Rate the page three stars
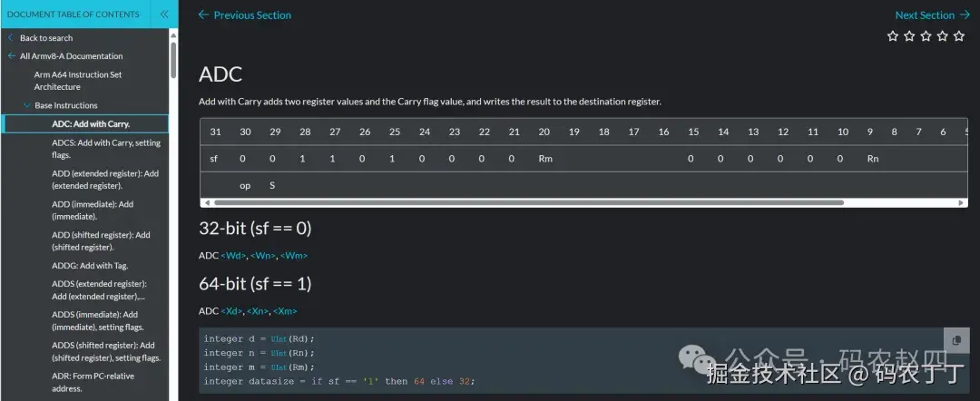The image size is (980, 401). pos(926,36)
